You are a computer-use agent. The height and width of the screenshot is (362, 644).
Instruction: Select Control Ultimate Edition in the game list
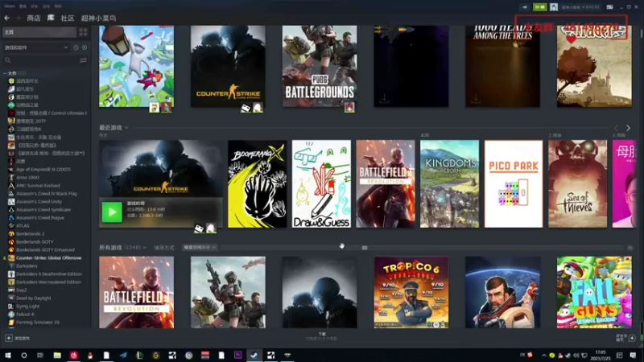tap(47, 113)
